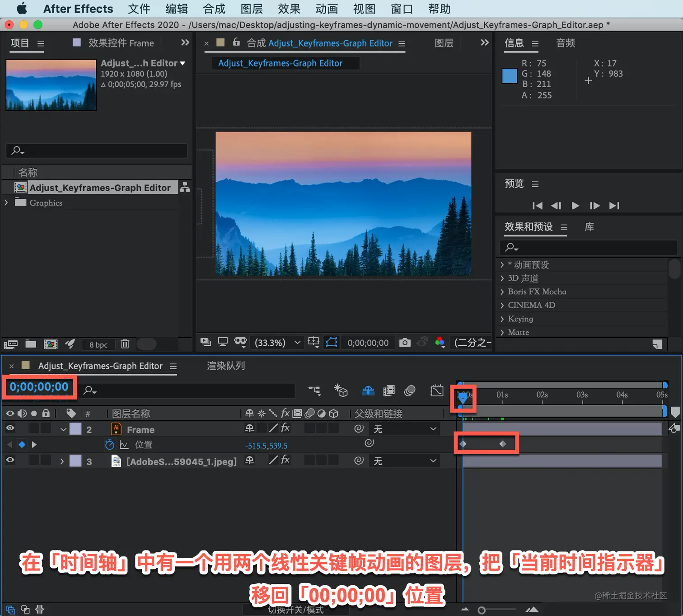
Task: Expand the Boris FX Mocha category
Action: click(502, 292)
